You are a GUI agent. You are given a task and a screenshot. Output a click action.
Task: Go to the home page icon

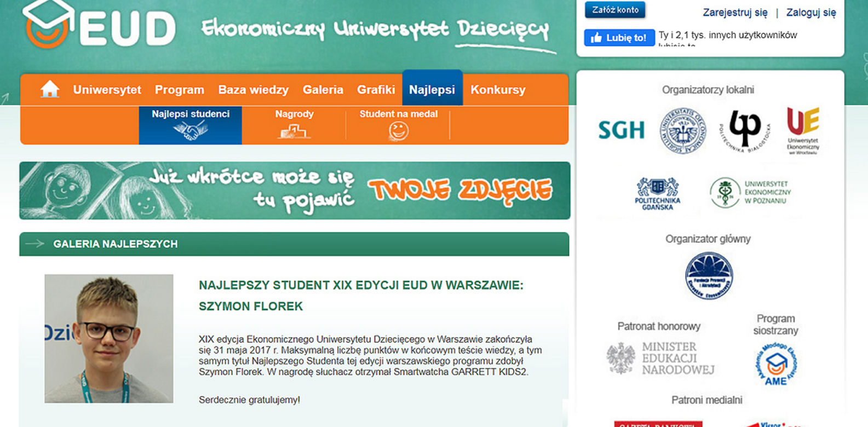pyautogui.click(x=50, y=89)
